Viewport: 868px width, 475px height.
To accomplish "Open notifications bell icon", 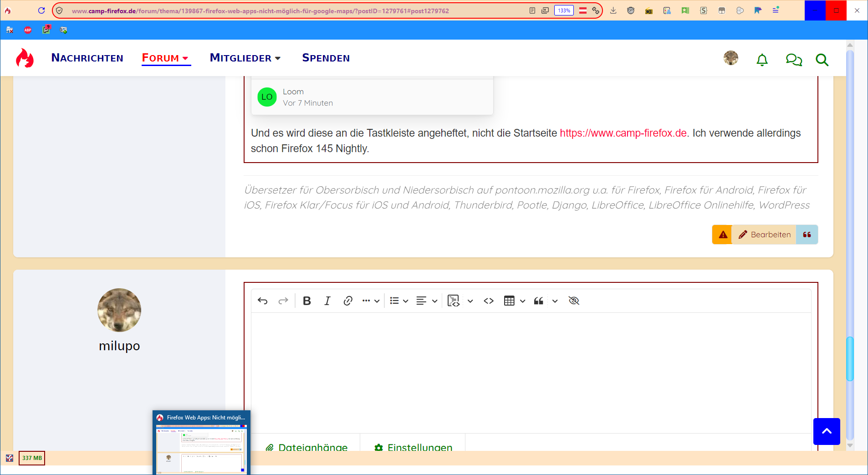I will coord(762,60).
